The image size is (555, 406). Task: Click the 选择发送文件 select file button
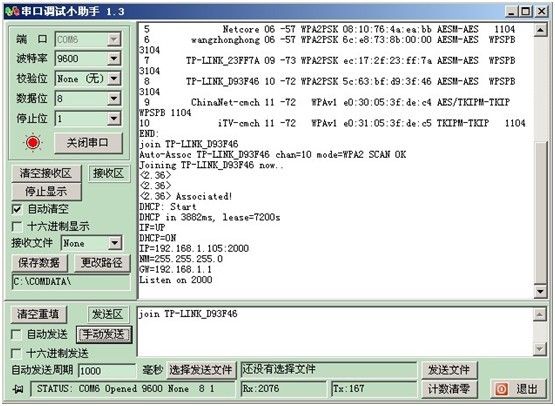tap(201, 370)
